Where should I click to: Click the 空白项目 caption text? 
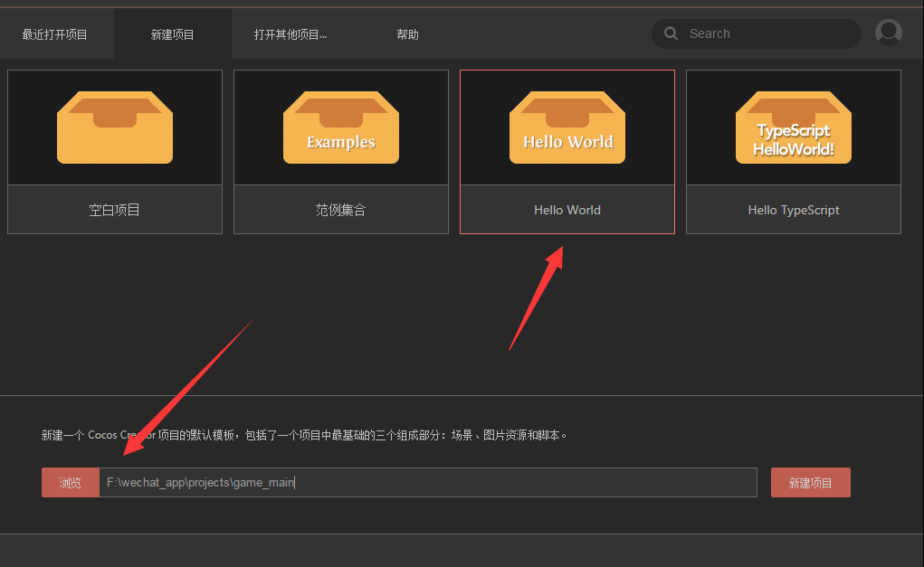tap(115, 209)
